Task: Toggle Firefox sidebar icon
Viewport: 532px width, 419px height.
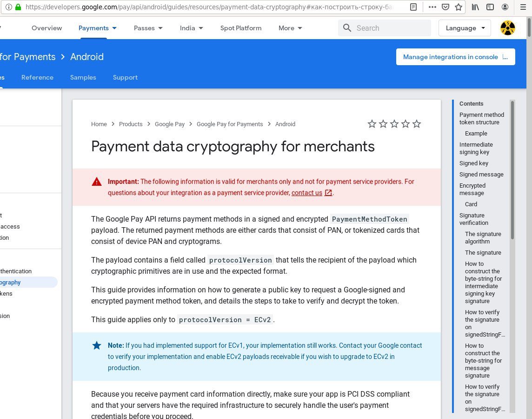Action: (490, 7)
